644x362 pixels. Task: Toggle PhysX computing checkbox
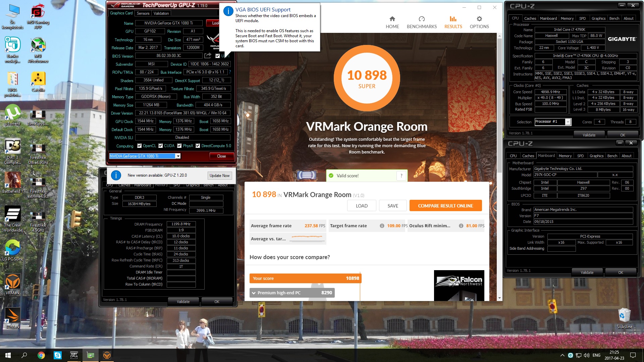pos(179,146)
